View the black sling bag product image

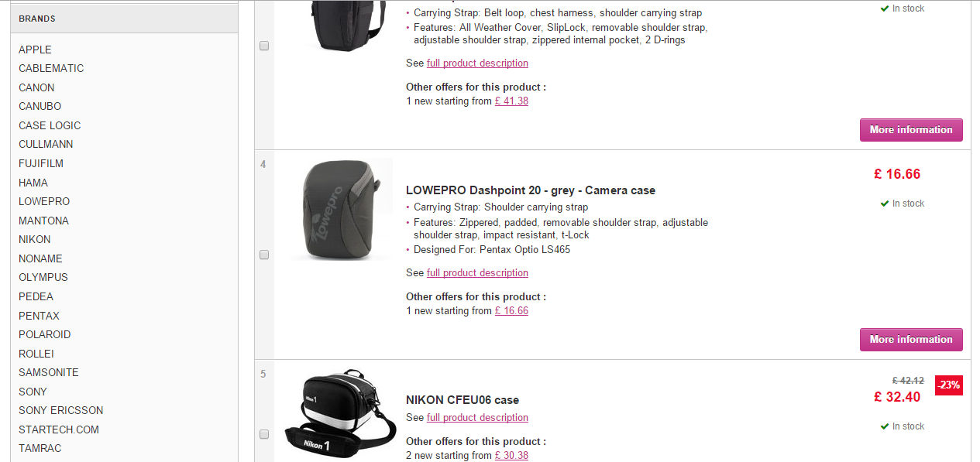click(x=336, y=26)
